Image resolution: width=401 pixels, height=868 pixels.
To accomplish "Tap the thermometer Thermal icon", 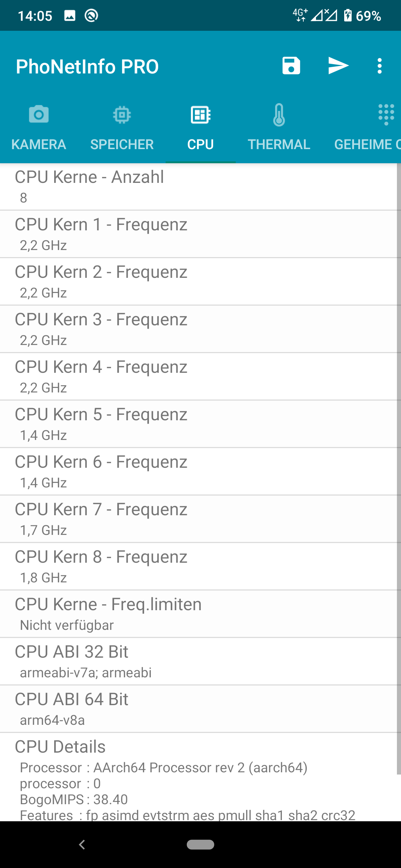I will 279,115.
